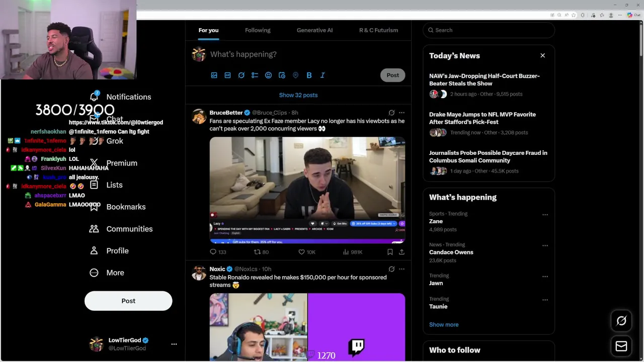Go to Profile in the sidebar

pos(109,251)
